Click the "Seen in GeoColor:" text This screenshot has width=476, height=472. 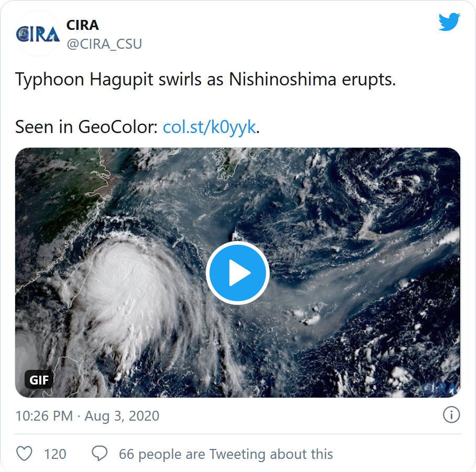point(86,127)
